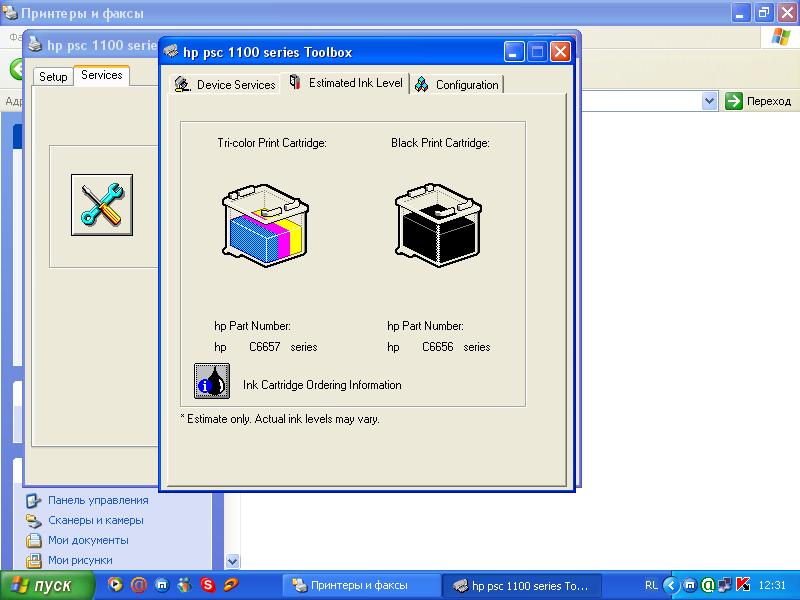Viewport: 800px width, 600px height.
Task: Click the Ink Cartridge Ordering Information icon
Action: pos(211,383)
